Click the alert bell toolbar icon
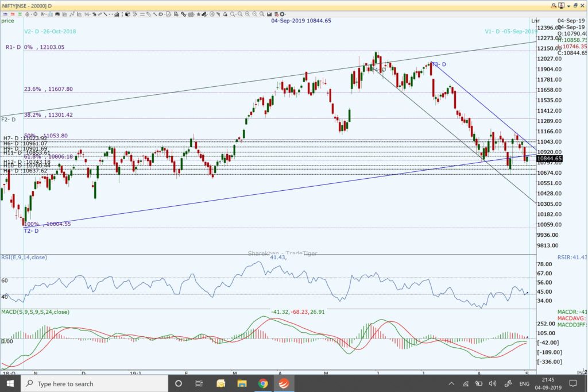This screenshot has width=588, height=392. click(225, 14)
